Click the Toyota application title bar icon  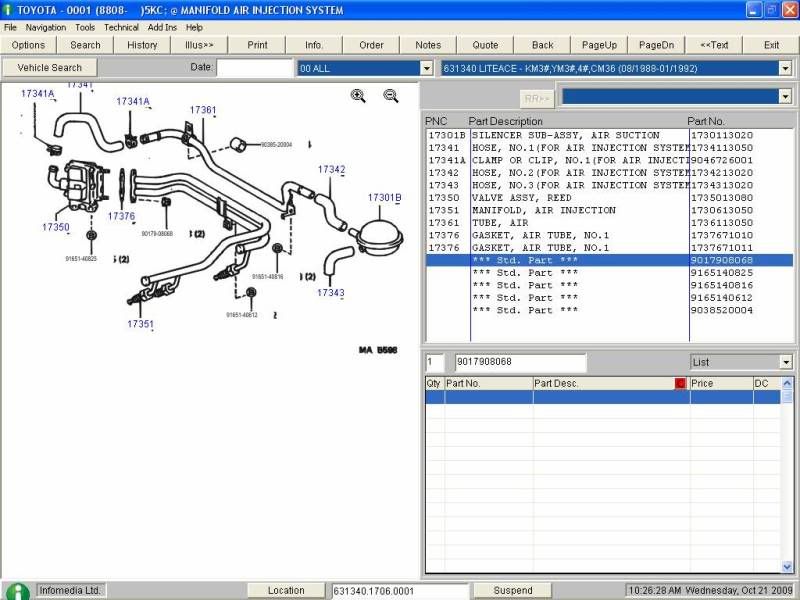[x=7, y=10]
